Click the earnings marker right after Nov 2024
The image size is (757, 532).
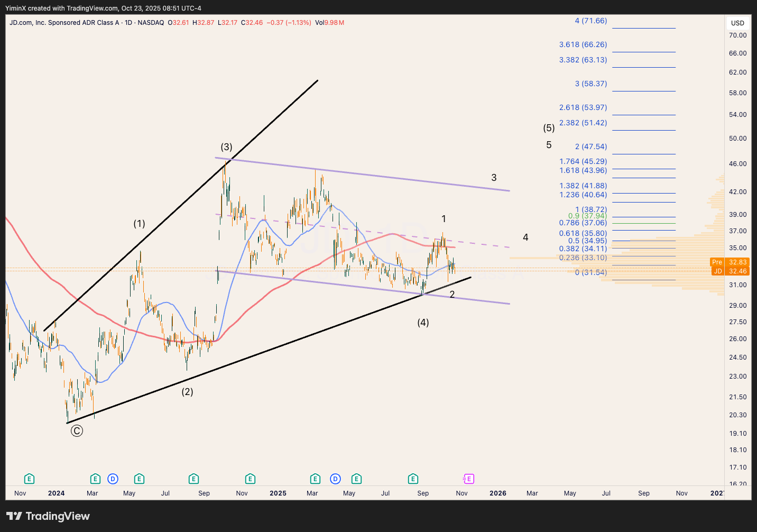(x=250, y=479)
